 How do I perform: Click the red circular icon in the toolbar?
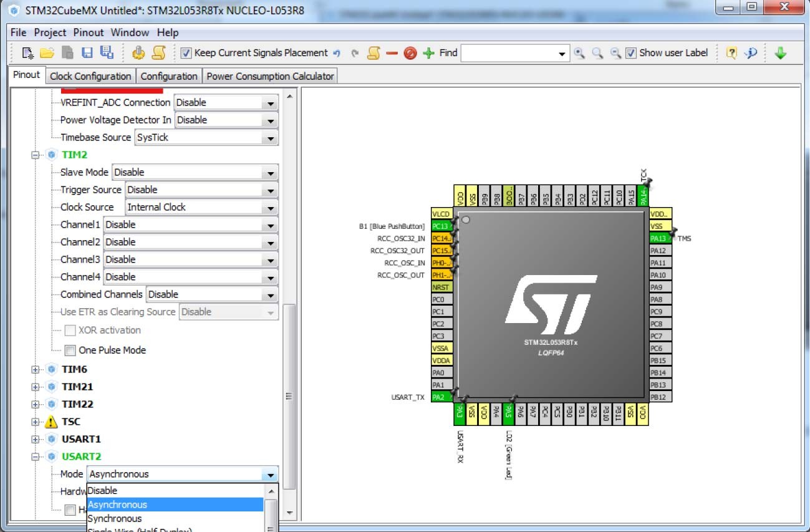(410, 53)
